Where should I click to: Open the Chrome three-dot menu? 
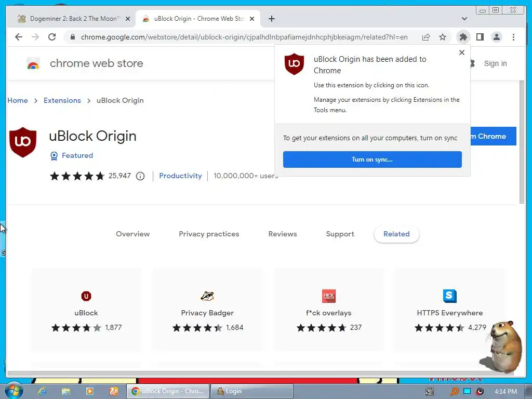coord(513,37)
